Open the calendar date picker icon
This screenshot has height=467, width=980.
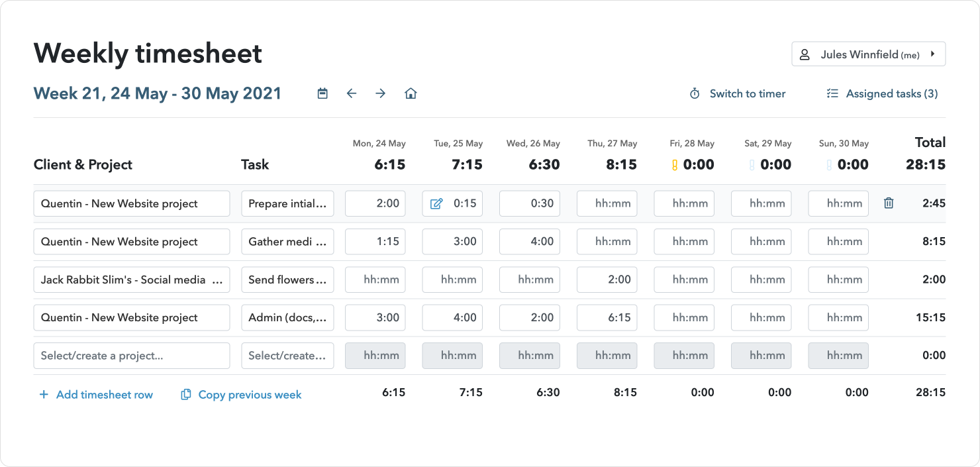322,93
